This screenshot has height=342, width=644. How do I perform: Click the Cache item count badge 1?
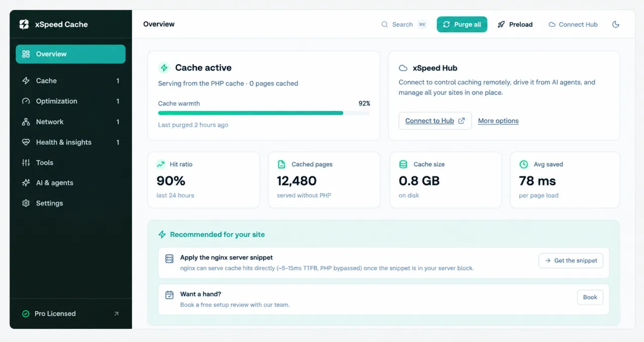[118, 81]
